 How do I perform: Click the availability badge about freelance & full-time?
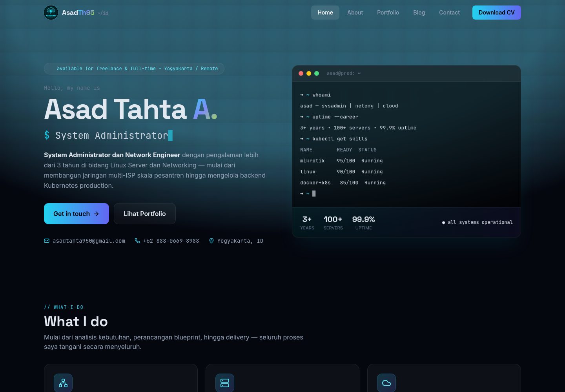134,69
